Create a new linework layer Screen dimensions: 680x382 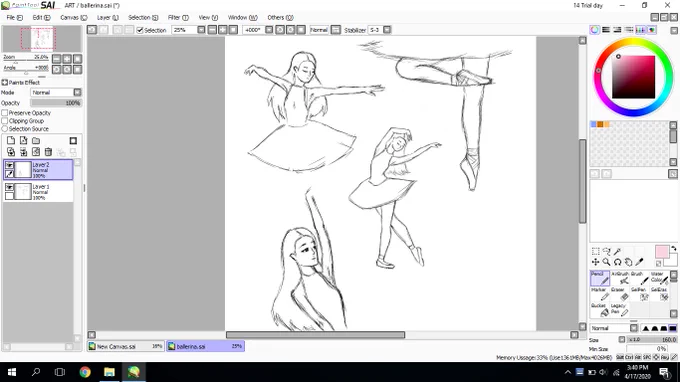pyautogui.click(x=23, y=140)
